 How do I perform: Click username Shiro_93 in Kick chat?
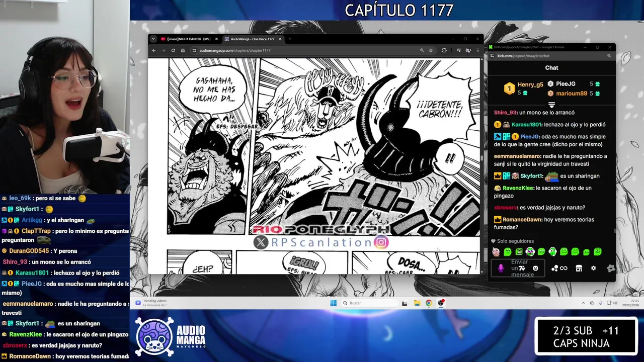[505, 113]
